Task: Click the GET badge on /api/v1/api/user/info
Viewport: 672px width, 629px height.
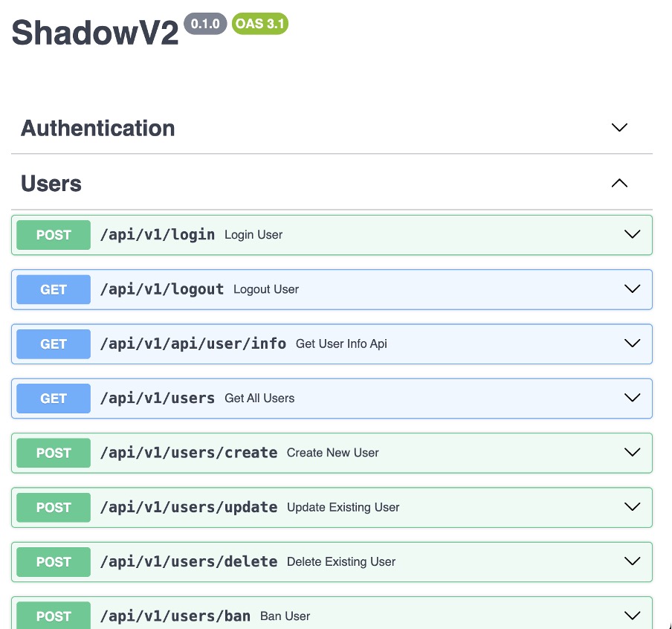Action: pyautogui.click(x=53, y=343)
